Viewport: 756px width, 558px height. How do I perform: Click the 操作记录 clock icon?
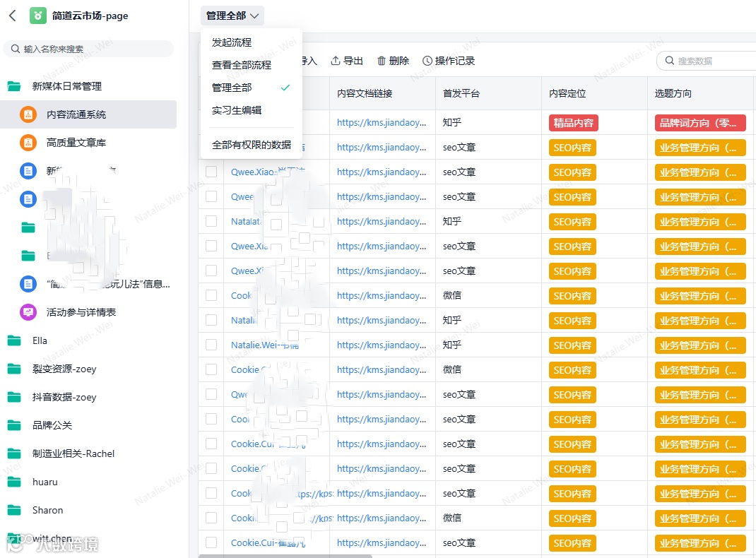tap(427, 61)
